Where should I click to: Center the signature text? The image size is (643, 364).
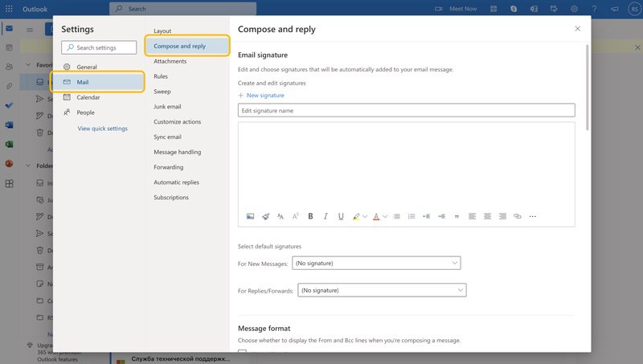tap(487, 216)
